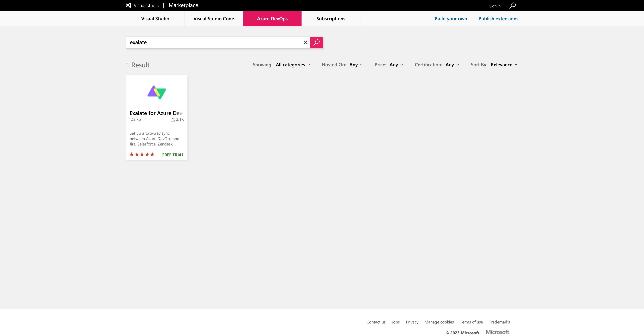Open the Privacy footer link

click(412, 322)
